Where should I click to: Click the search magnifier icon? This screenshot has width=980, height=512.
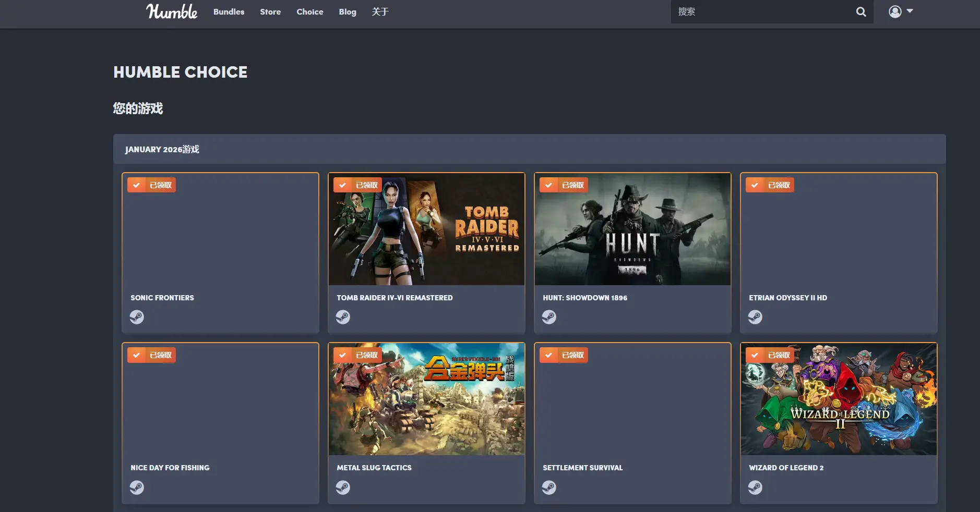861,11
